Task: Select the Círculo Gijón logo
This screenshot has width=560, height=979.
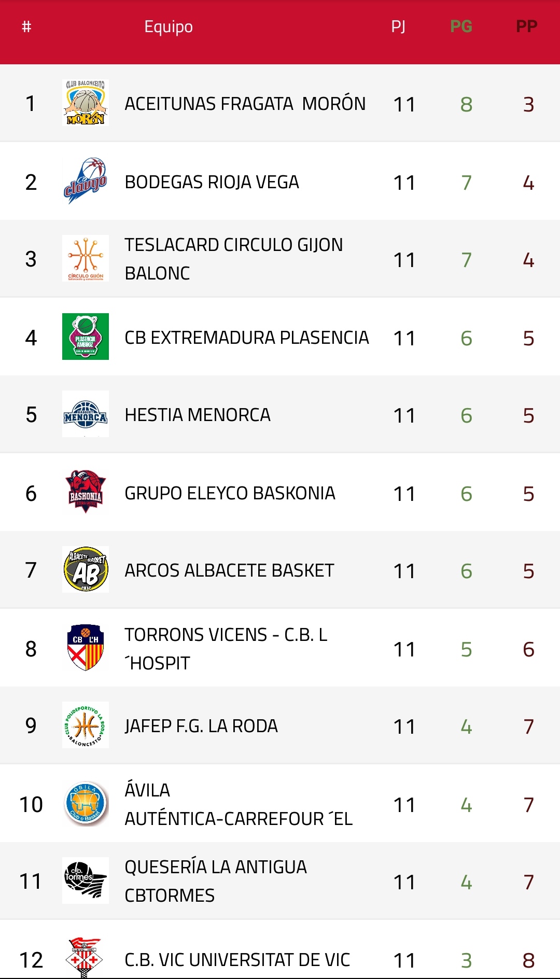Action: [86, 258]
